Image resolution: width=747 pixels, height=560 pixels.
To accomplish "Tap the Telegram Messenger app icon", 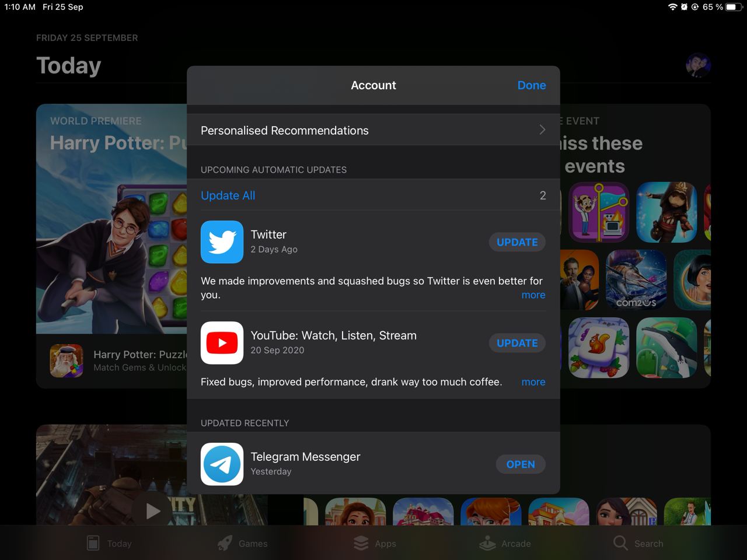I will click(x=222, y=464).
